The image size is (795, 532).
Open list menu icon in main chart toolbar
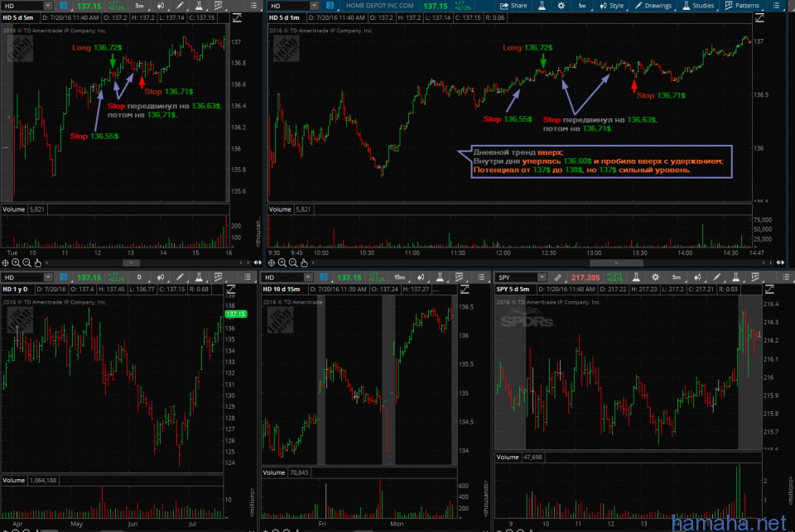click(776, 6)
